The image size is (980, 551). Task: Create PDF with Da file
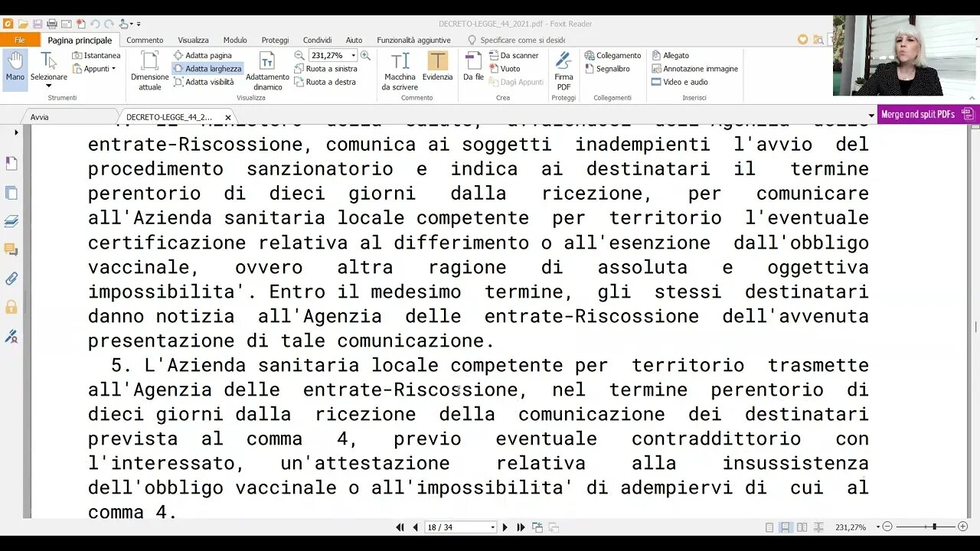click(473, 67)
